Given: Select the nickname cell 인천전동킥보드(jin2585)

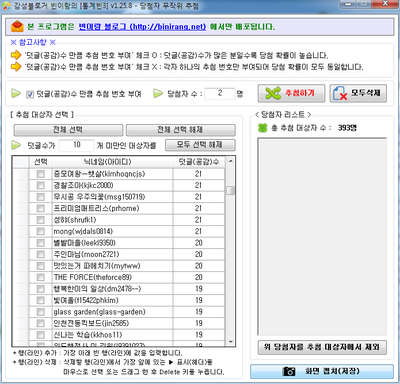Looking at the screenshot, I should pyautogui.click(x=113, y=323).
